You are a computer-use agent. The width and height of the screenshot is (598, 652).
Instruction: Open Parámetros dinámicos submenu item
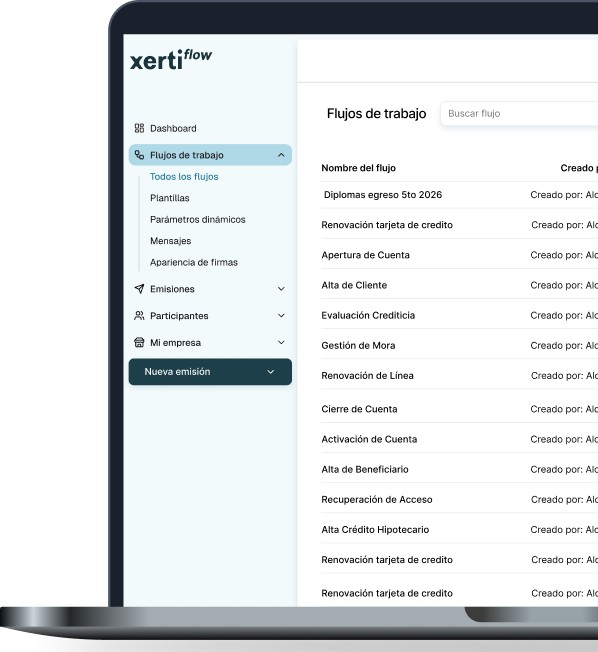(x=198, y=220)
